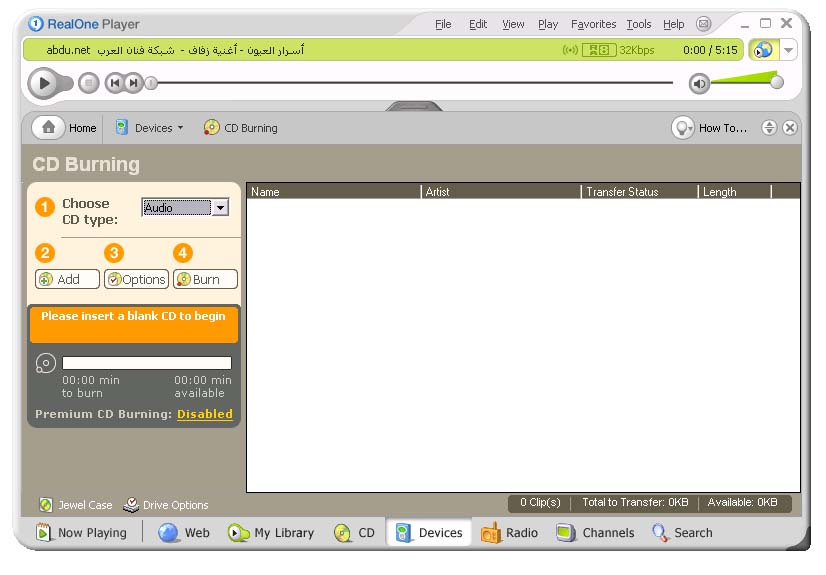Sort list by Artist column
Screen dimensions: 826x575
pos(501,192)
